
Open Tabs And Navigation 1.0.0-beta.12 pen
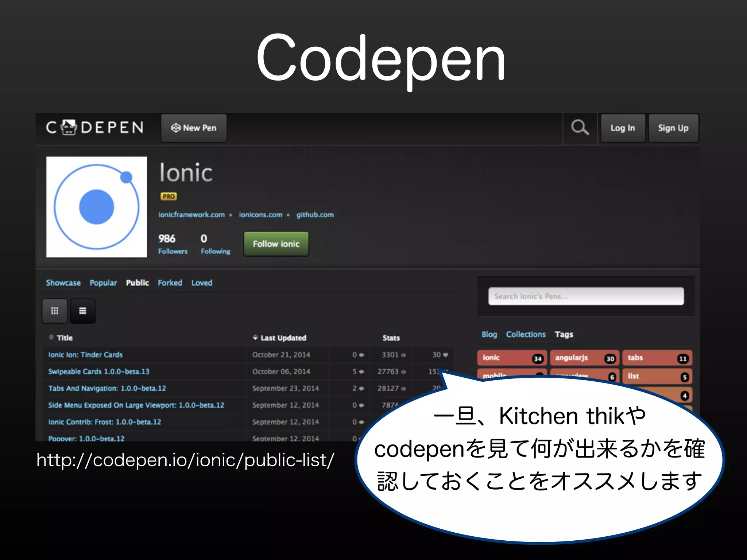pos(107,388)
